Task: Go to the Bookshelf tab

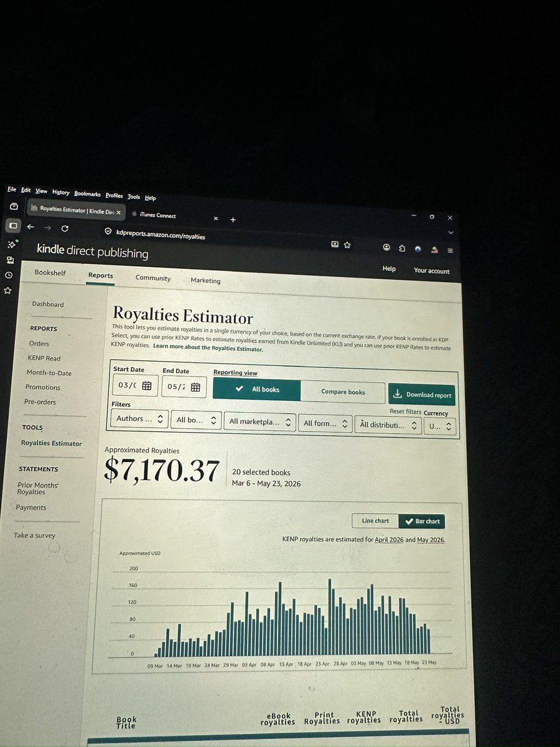Action: click(50, 273)
